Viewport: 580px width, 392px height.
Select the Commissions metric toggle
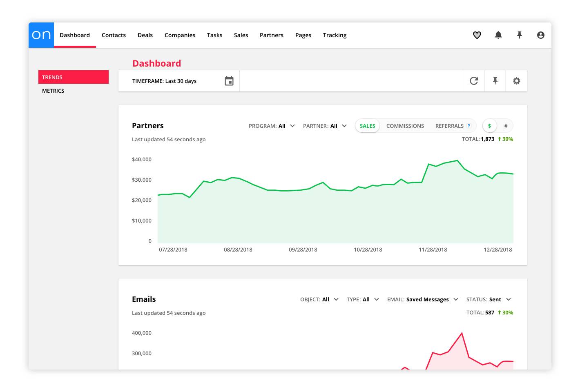[405, 126]
